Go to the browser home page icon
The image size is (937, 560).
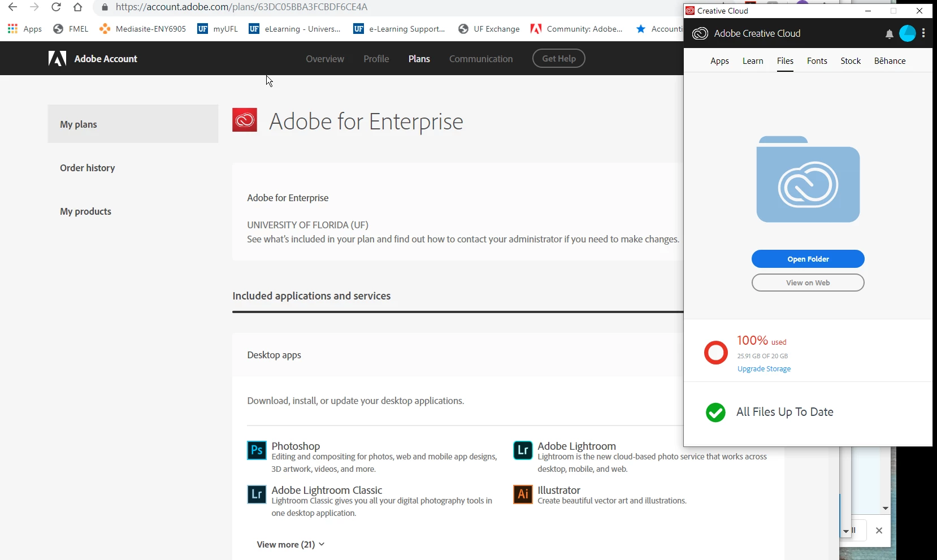(78, 7)
